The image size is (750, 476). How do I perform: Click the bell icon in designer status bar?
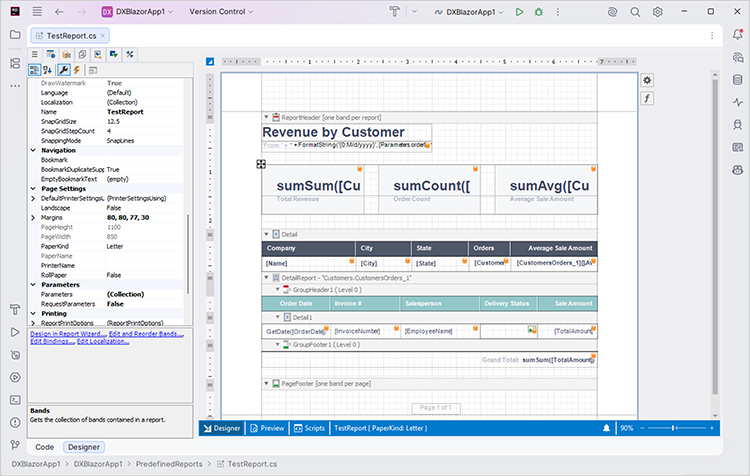[606, 428]
